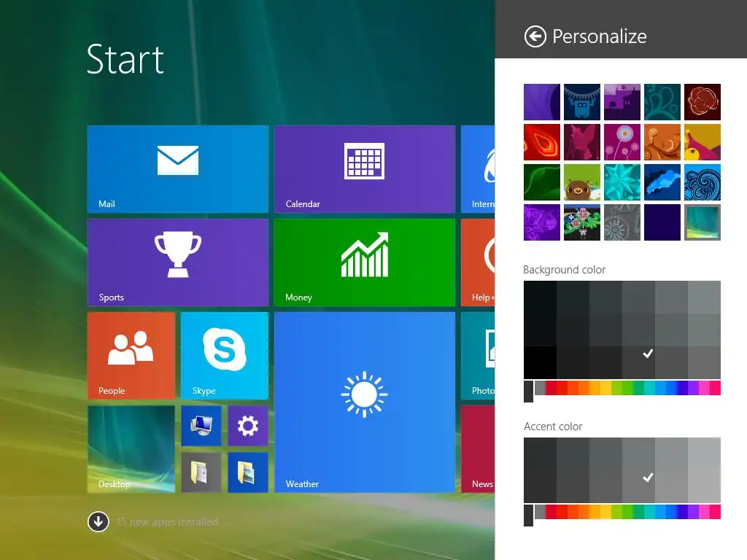Select the blue spiral waves background
Viewport: 747px width, 560px height.
[x=703, y=182]
